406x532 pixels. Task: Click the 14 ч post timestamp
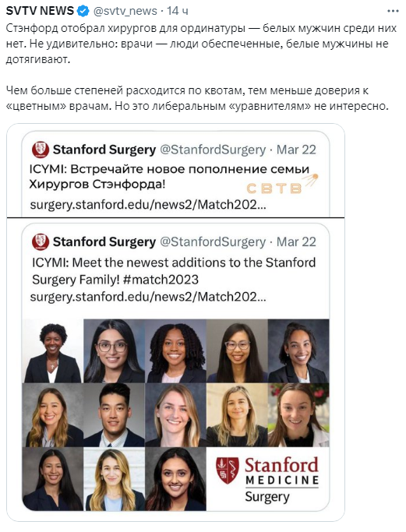[x=177, y=11]
